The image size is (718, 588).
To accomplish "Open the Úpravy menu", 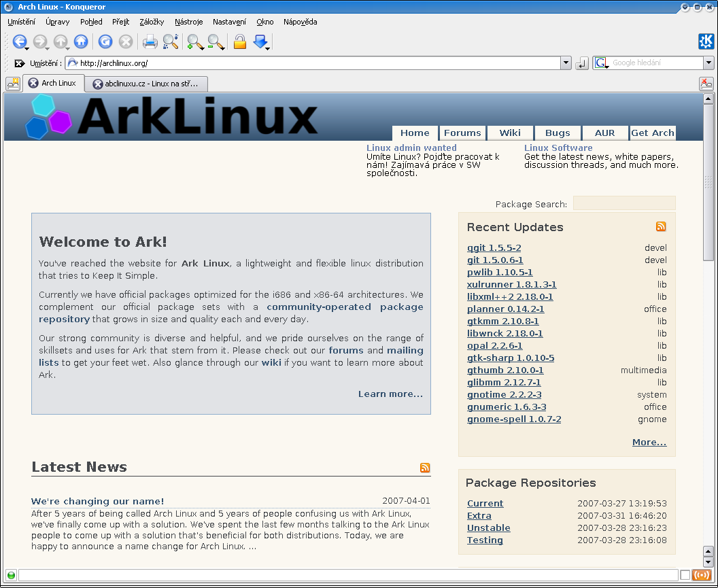I will (x=57, y=22).
